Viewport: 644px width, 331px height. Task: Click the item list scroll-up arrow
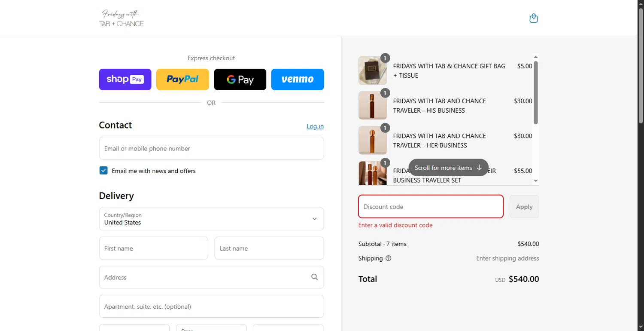click(536, 57)
